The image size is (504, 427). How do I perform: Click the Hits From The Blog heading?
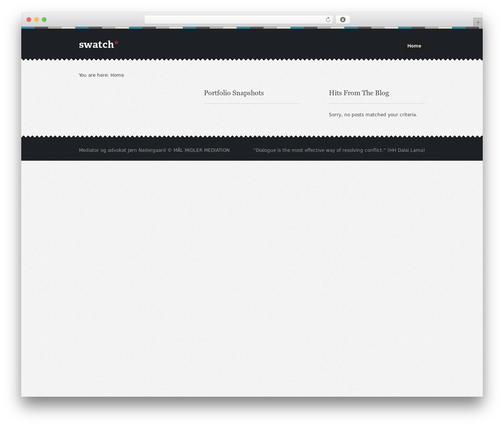(359, 93)
